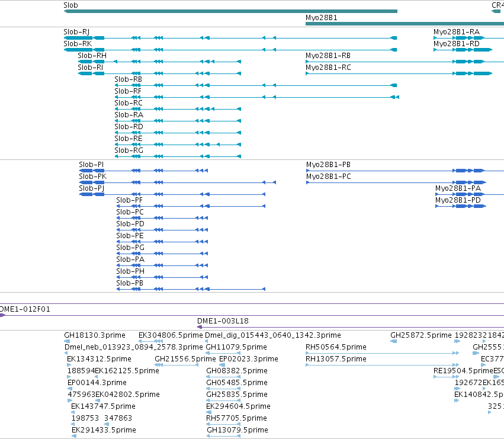Click the GH05485.5prime EST label
The width and height of the screenshot is (504, 439).
pos(237,383)
